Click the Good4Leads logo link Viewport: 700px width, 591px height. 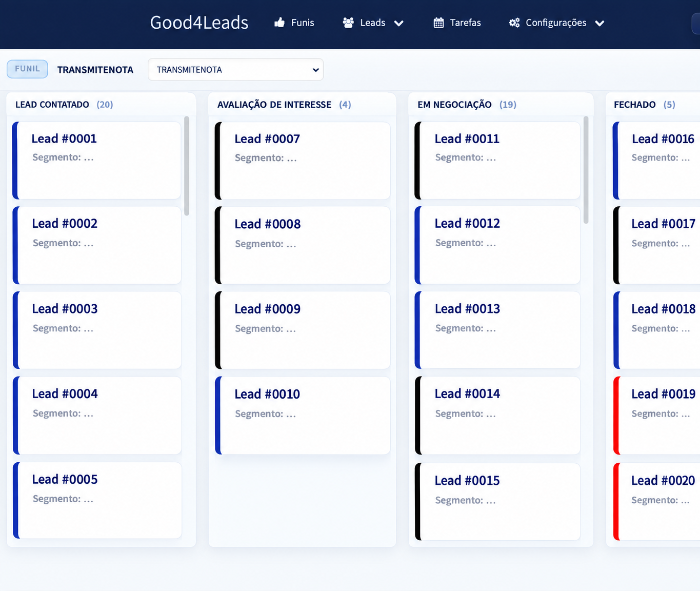199,23
